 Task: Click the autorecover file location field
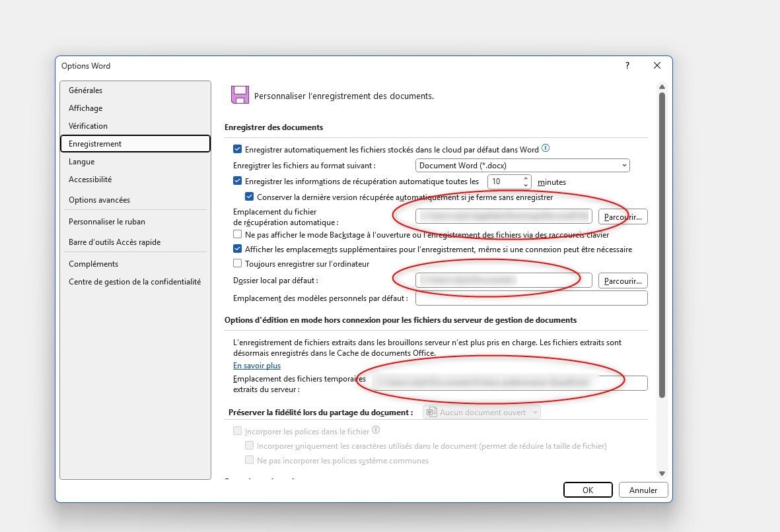503,216
